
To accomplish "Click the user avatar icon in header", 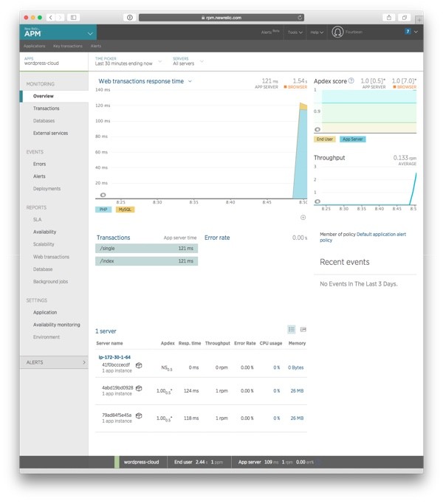I will pos(337,32).
